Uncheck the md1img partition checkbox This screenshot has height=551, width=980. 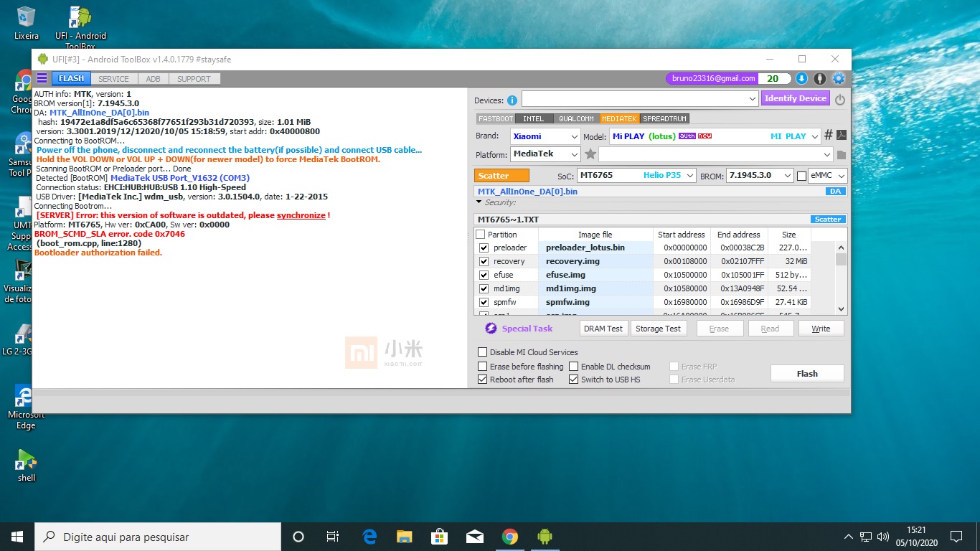[484, 288]
